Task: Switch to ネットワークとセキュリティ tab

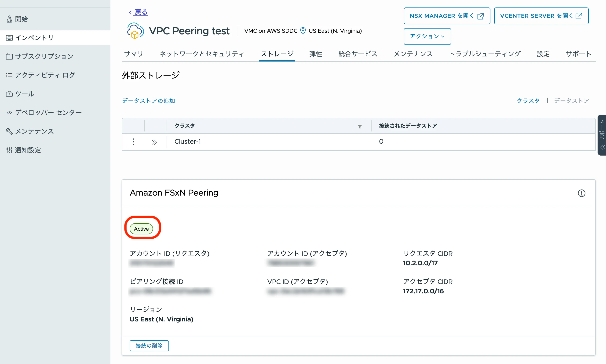Action: tap(202, 54)
